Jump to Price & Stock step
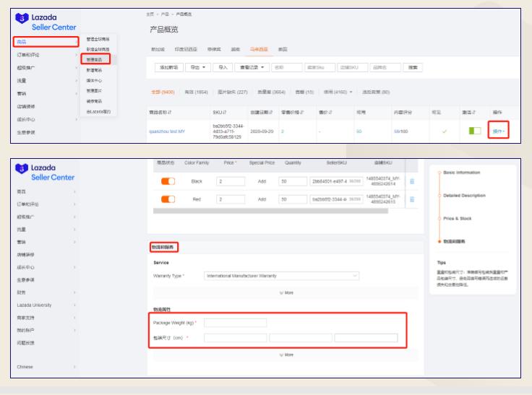The image size is (532, 395). tap(459, 218)
